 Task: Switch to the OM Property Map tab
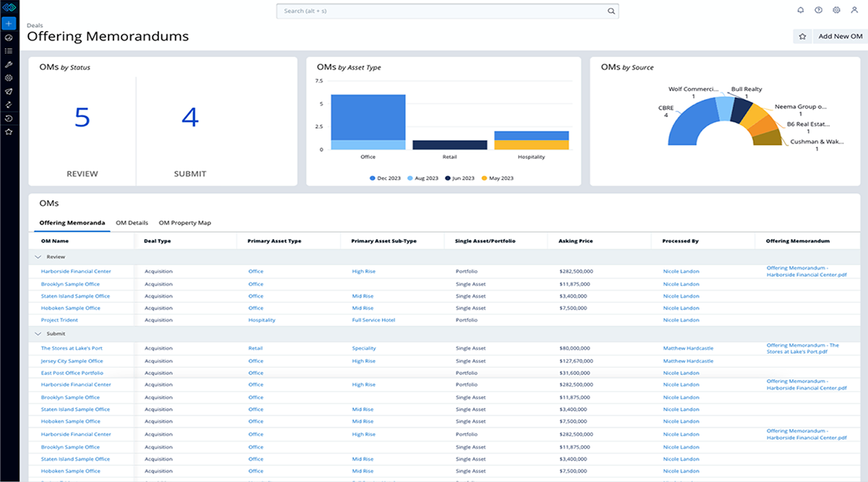click(184, 223)
